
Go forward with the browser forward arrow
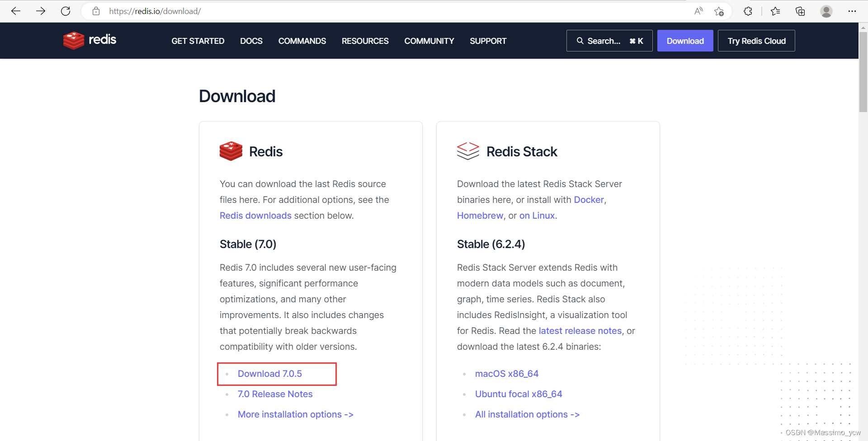(41, 11)
